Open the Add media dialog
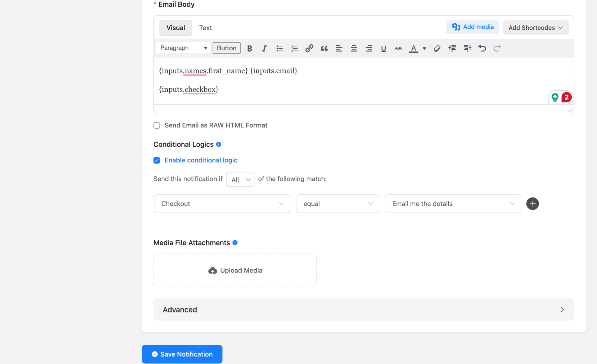This screenshot has width=597, height=364. coord(472,27)
